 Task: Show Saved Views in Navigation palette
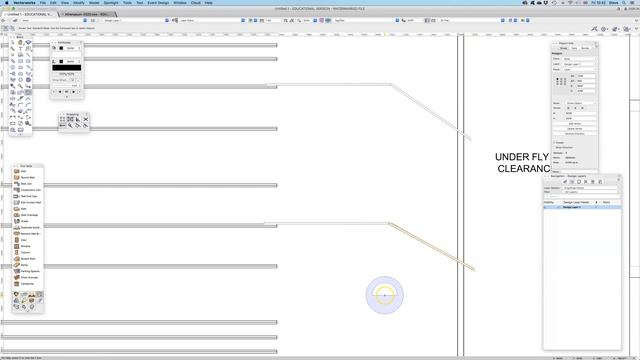[593, 182]
